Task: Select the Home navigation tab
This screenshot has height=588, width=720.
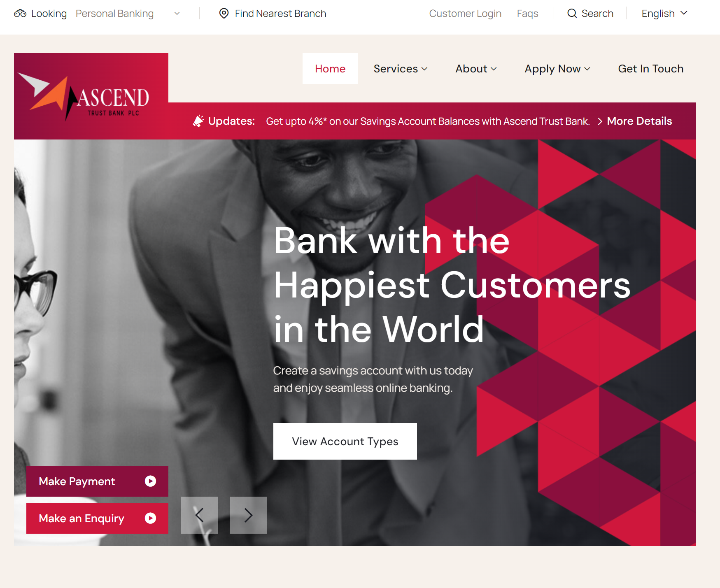Action: [330, 69]
